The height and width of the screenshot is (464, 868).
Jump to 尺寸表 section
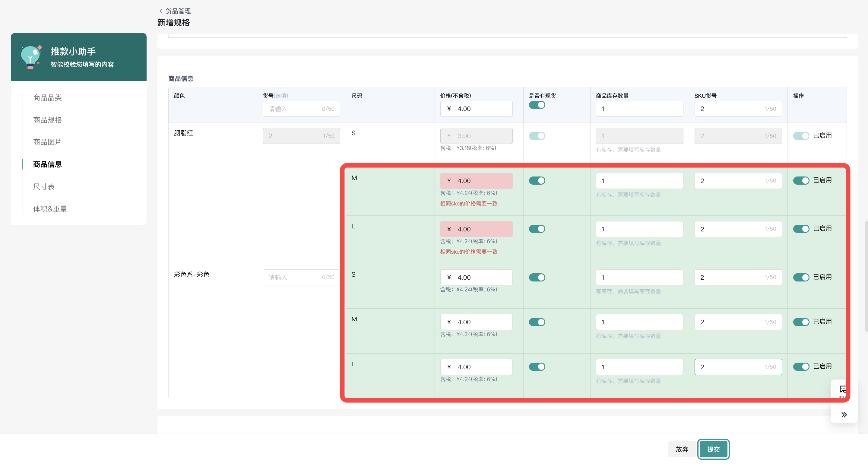(x=44, y=187)
